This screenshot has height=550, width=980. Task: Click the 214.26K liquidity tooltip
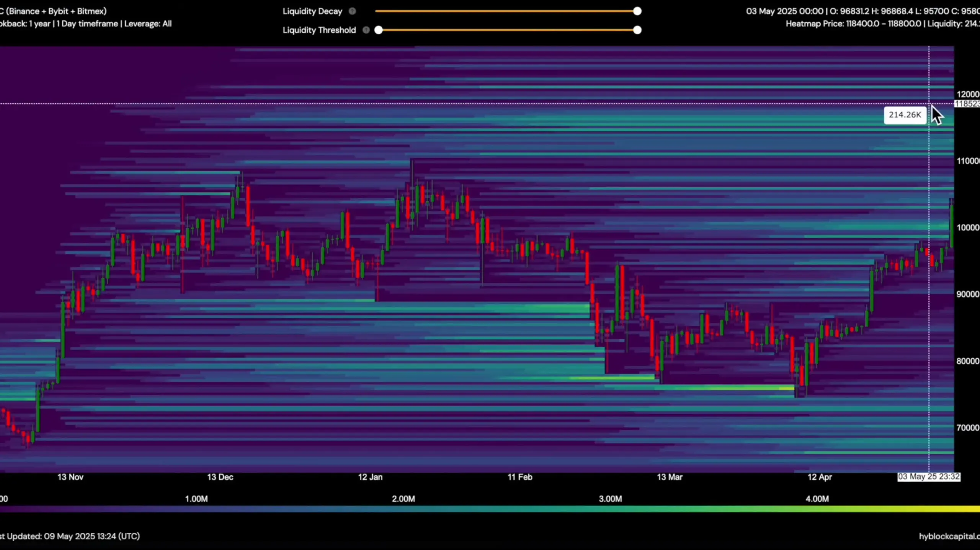tap(905, 115)
